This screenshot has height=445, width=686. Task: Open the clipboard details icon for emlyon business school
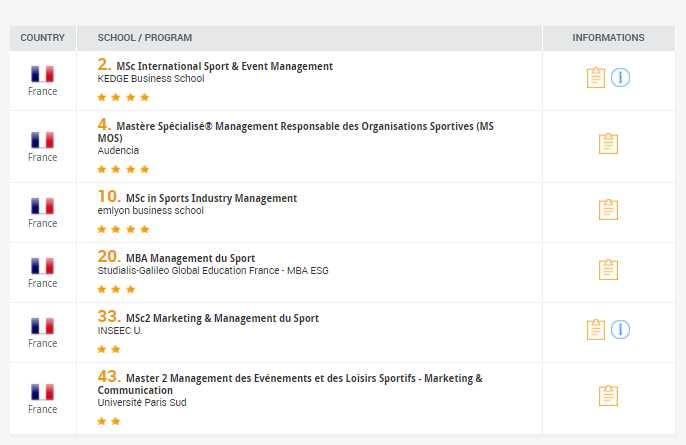pyautogui.click(x=608, y=210)
